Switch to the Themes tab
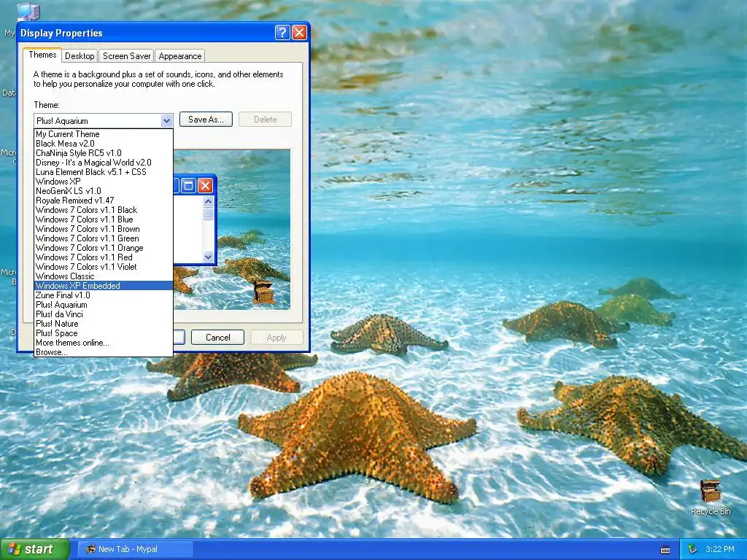The height and width of the screenshot is (560, 747). coord(42,55)
